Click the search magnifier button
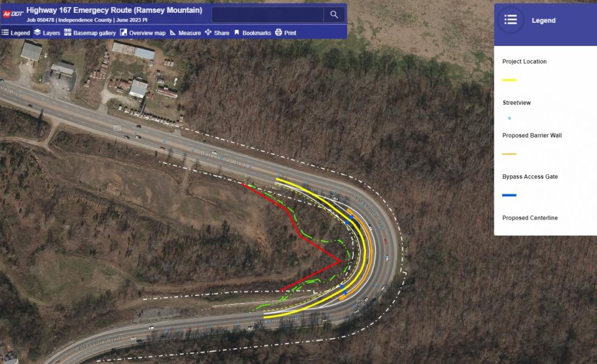The height and width of the screenshot is (364, 597). tap(334, 15)
